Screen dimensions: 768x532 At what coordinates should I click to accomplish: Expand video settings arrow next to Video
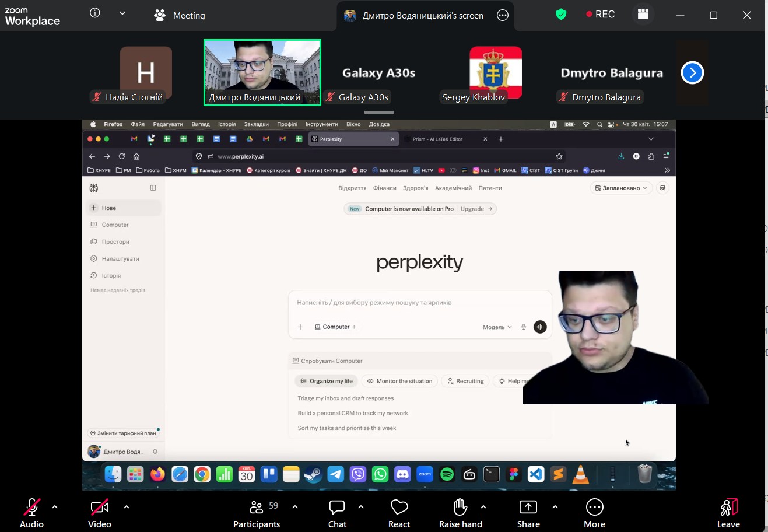pyautogui.click(x=127, y=507)
